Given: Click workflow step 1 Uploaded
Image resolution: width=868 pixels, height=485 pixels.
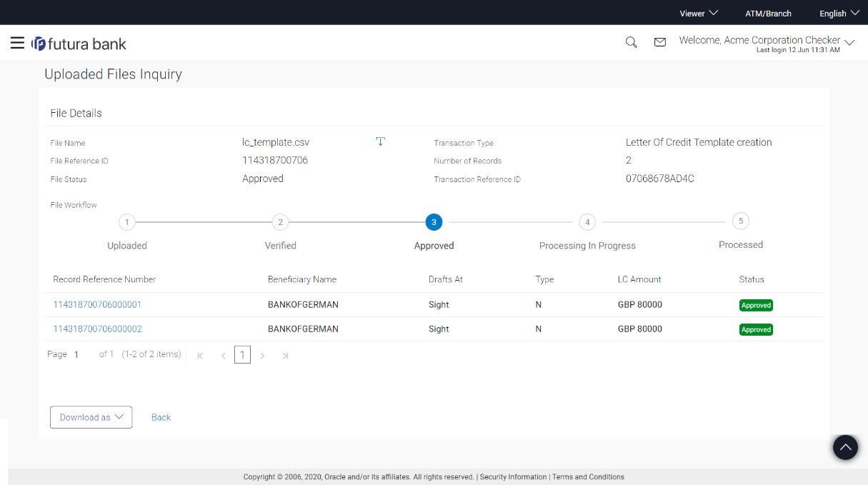Looking at the screenshot, I should [x=127, y=222].
